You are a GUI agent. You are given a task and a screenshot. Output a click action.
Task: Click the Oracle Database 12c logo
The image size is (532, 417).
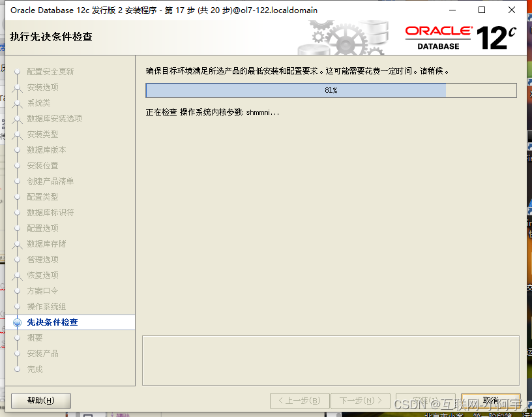(461, 38)
